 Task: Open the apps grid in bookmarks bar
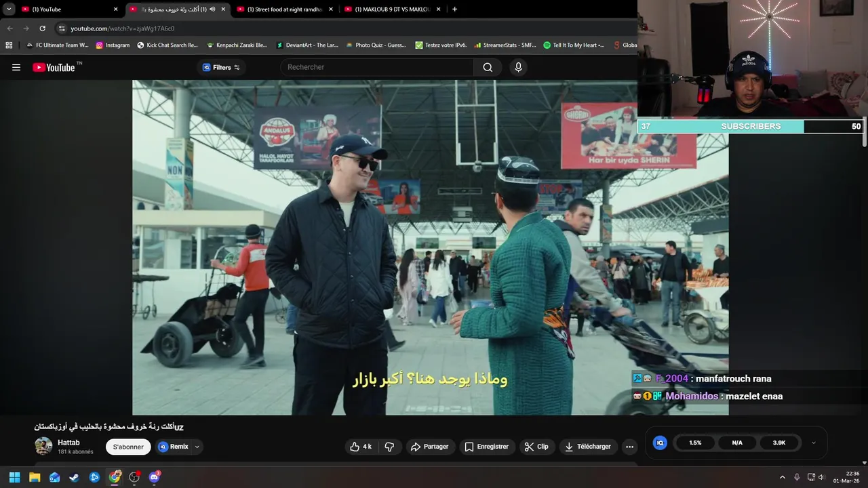tap(9, 45)
